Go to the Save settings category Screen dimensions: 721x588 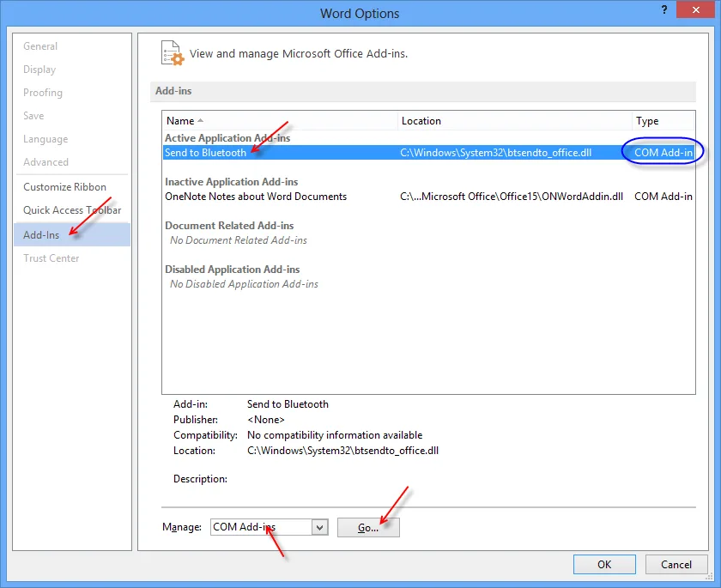33,116
